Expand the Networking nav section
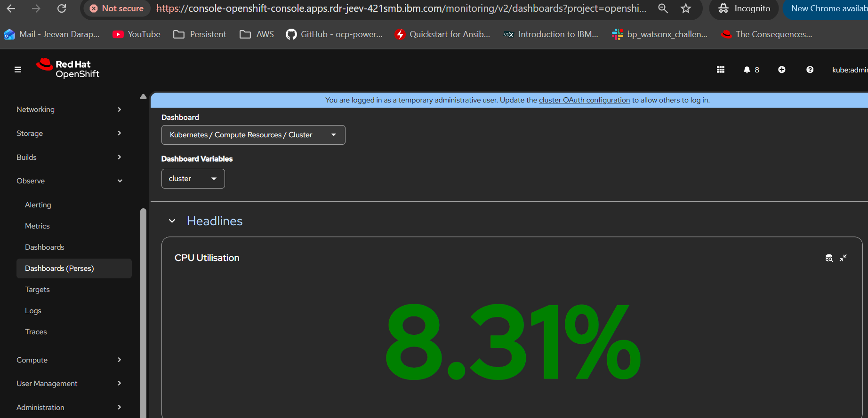The height and width of the screenshot is (418, 868). 69,110
